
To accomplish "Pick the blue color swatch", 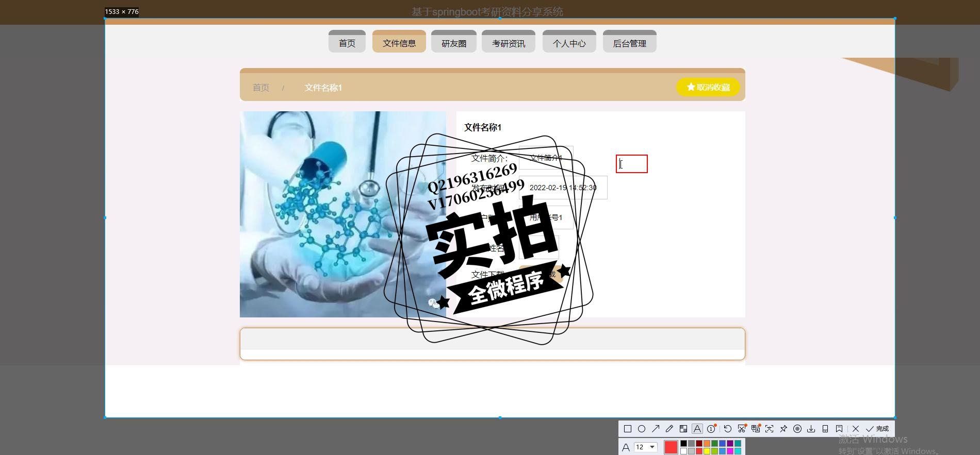I will pos(722,443).
